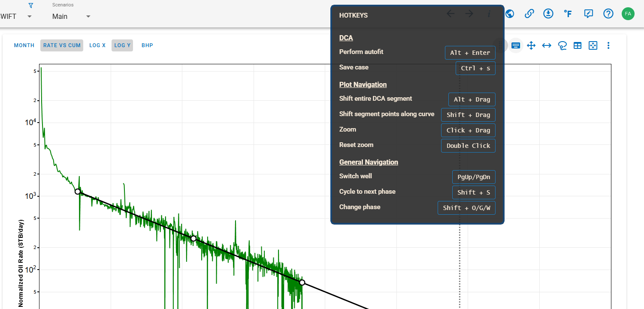Viewport: 644px width, 309px height.
Task: Click the Change phase label
Action: [x=360, y=207]
